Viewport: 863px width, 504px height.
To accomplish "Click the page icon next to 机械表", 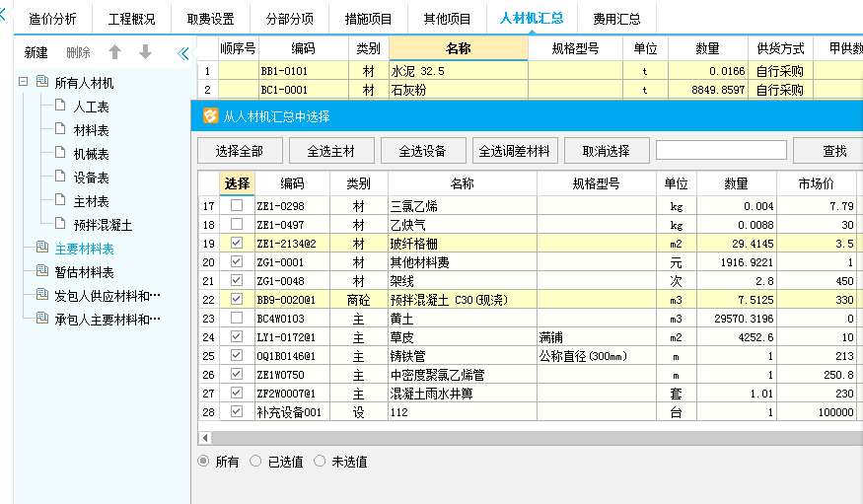I will pos(60,153).
